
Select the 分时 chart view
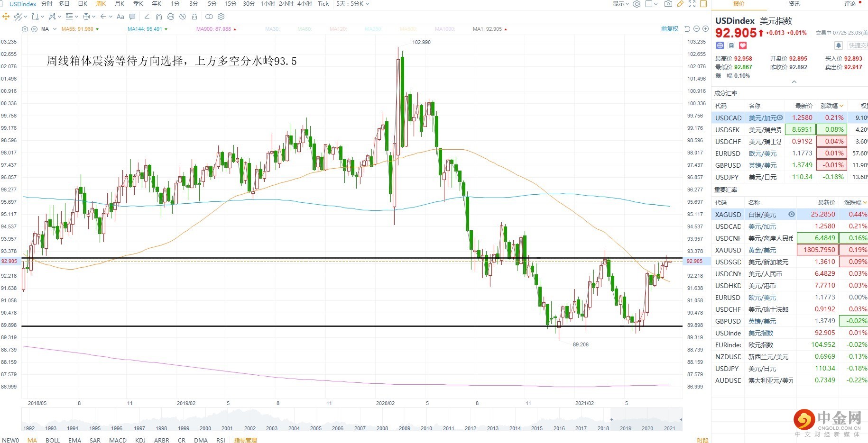[47, 4]
